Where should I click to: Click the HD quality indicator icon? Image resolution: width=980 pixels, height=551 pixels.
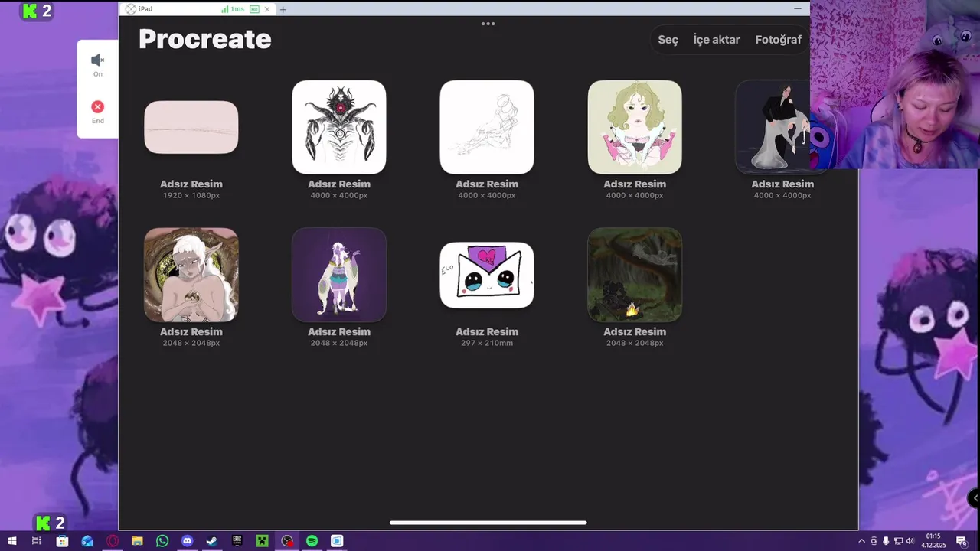[254, 9]
